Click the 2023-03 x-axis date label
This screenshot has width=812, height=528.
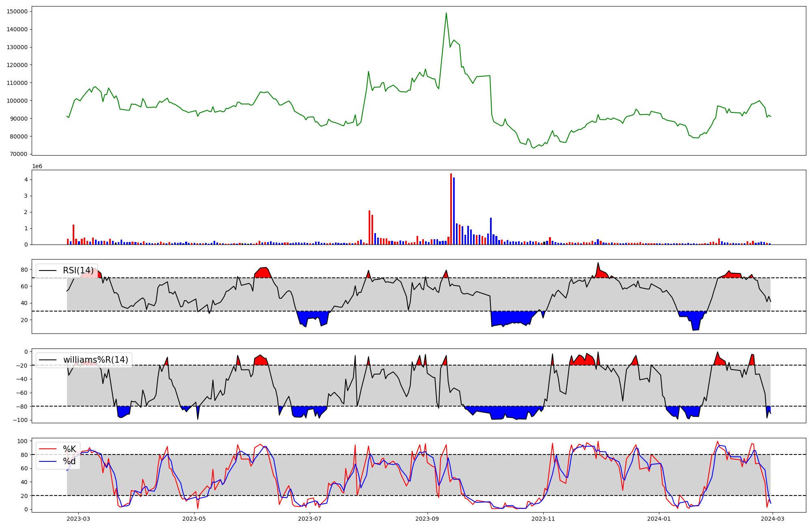pos(78,519)
